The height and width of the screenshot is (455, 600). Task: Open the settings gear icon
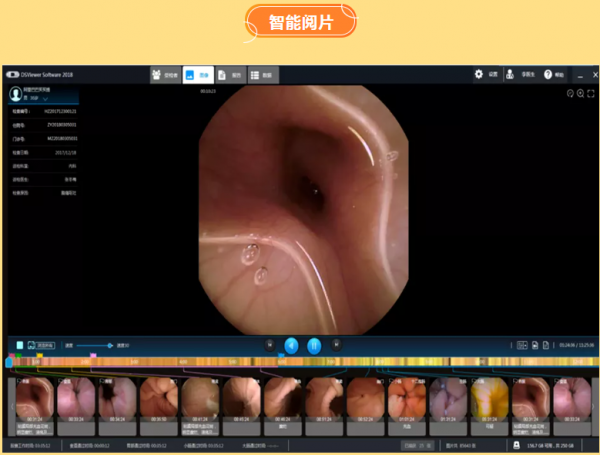(479, 74)
